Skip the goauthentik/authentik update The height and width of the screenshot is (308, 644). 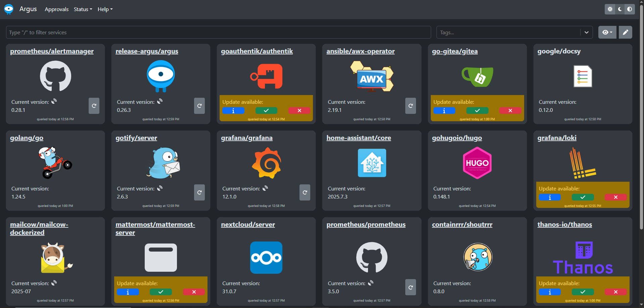299,111
